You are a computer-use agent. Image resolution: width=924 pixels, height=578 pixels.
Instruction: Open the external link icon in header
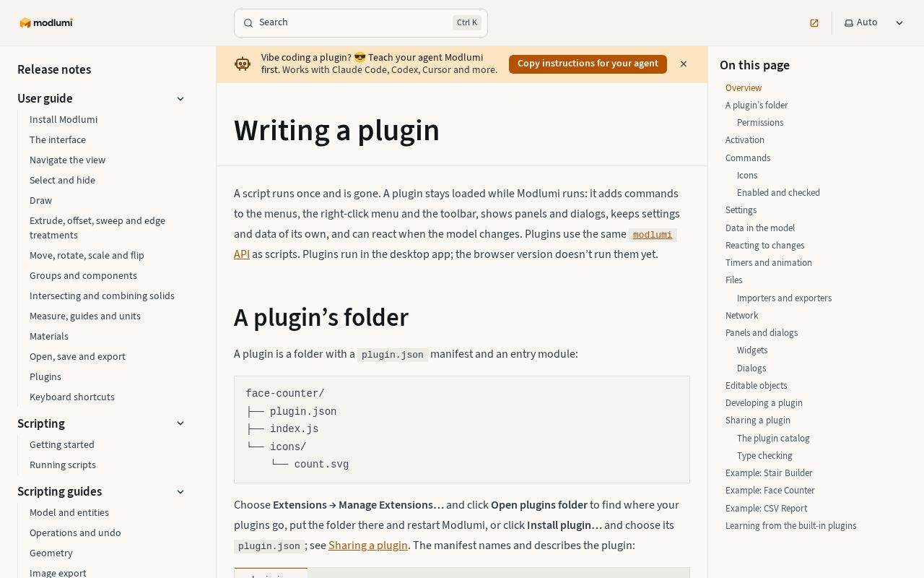[x=814, y=23]
